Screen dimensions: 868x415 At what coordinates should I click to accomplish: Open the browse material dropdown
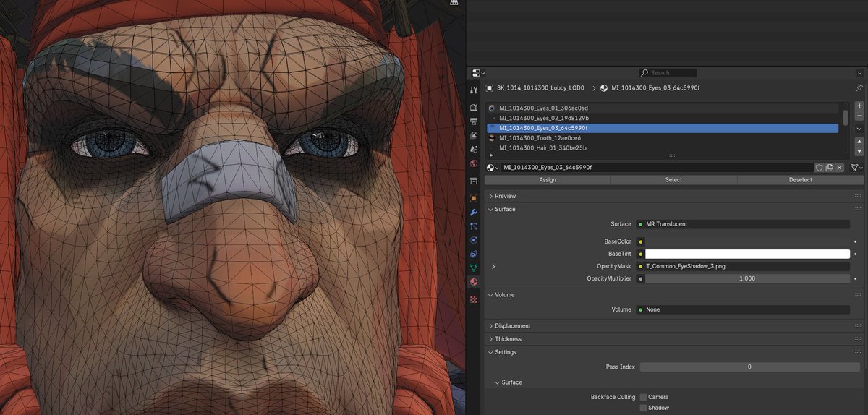pyautogui.click(x=493, y=167)
